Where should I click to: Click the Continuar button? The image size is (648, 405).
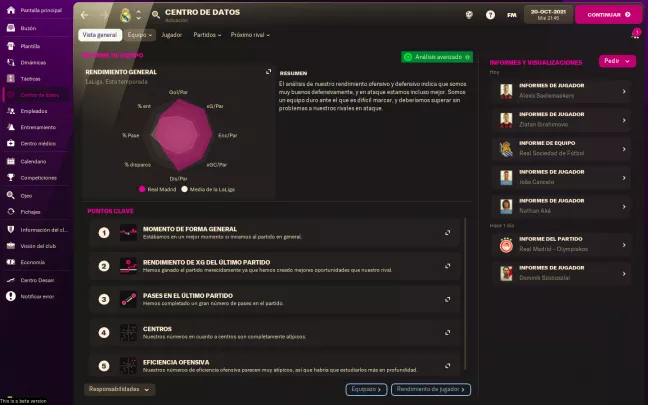609,15
